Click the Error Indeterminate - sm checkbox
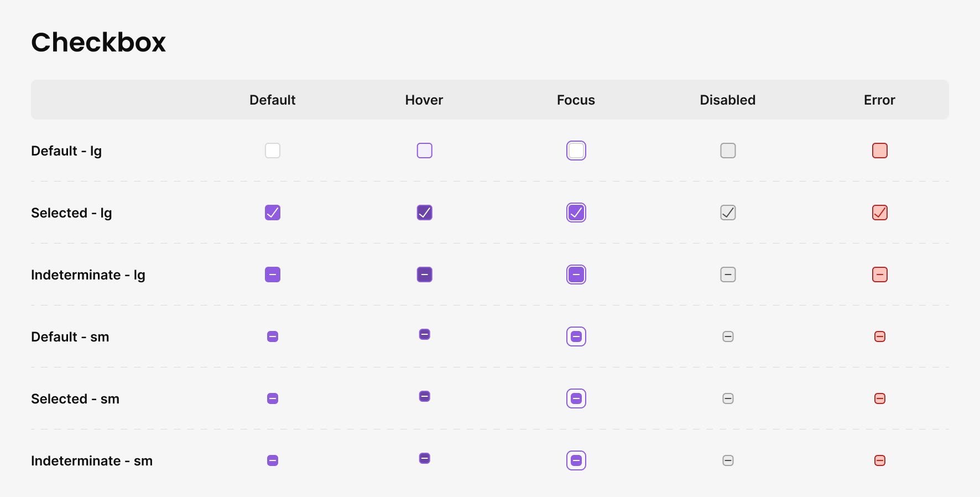The width and height of the screenshot is (980, 497). (880, 460)
